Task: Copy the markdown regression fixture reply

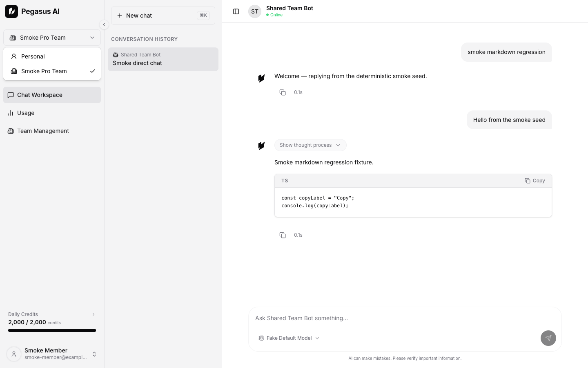Action: 283,235
